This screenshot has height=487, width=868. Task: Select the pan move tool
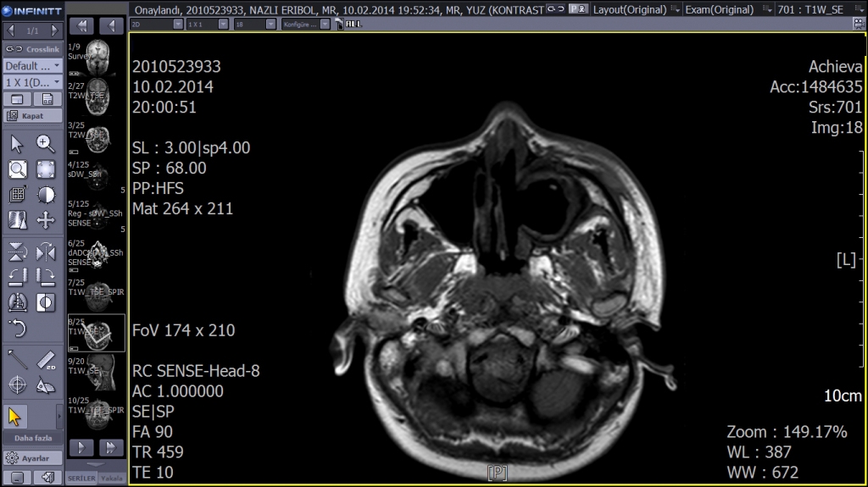(46, 220)
